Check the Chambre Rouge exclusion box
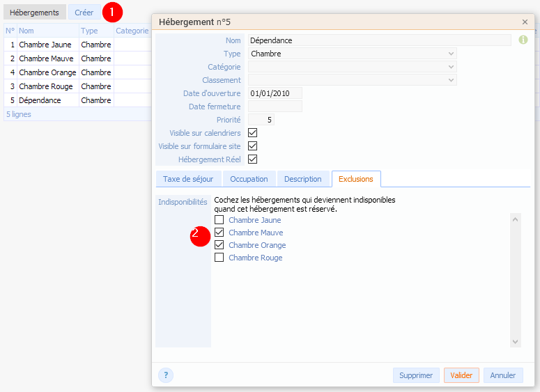This screenshot has width=540, height=392. [x=219, y=258]
